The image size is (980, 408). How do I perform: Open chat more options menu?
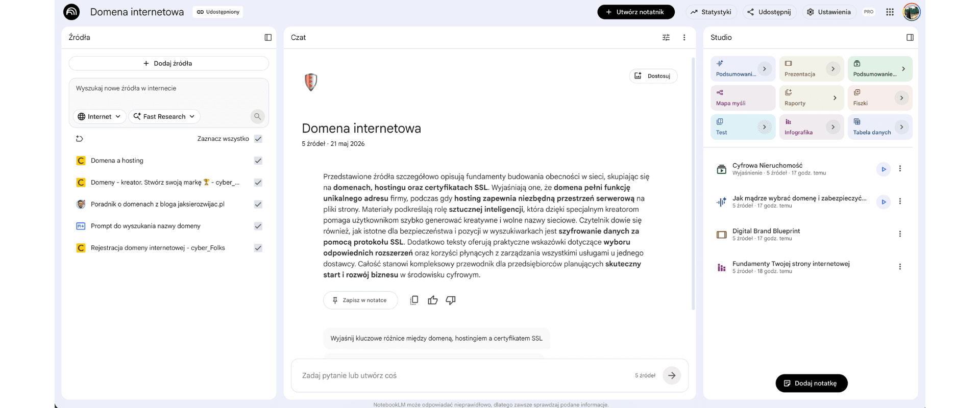[x=684, y=37]
